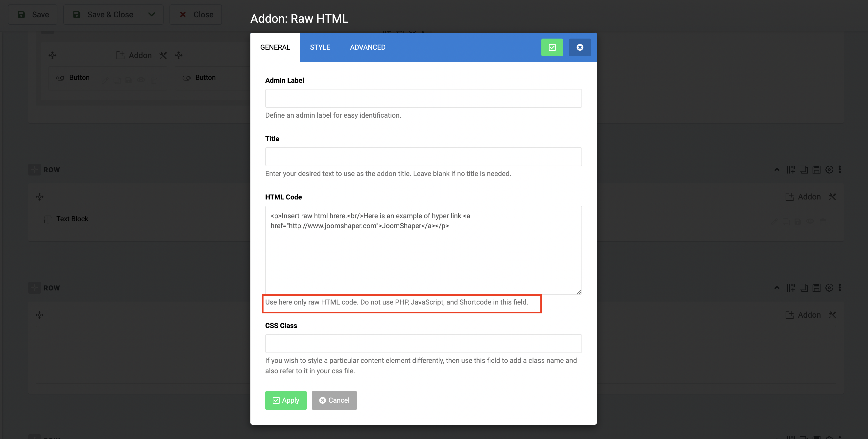This screenshot has height=439, width=868.
Task: Save the ROW containing Text Block to library
Action: [817, 169]
